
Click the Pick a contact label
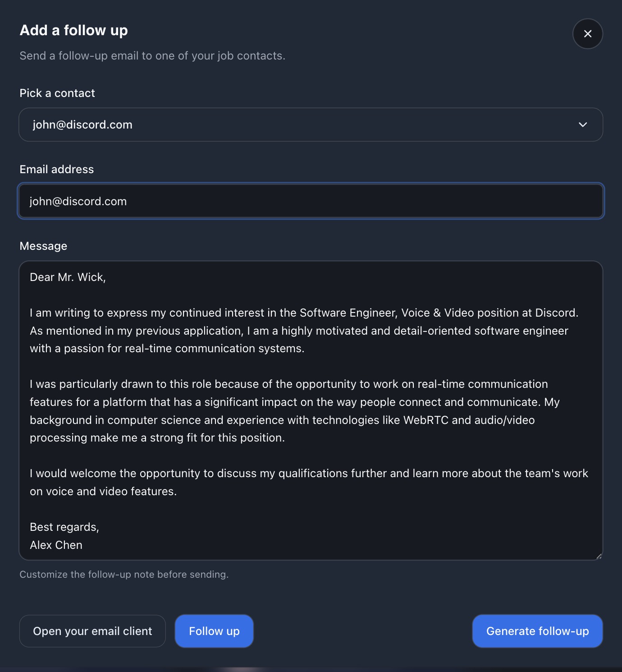57,93
